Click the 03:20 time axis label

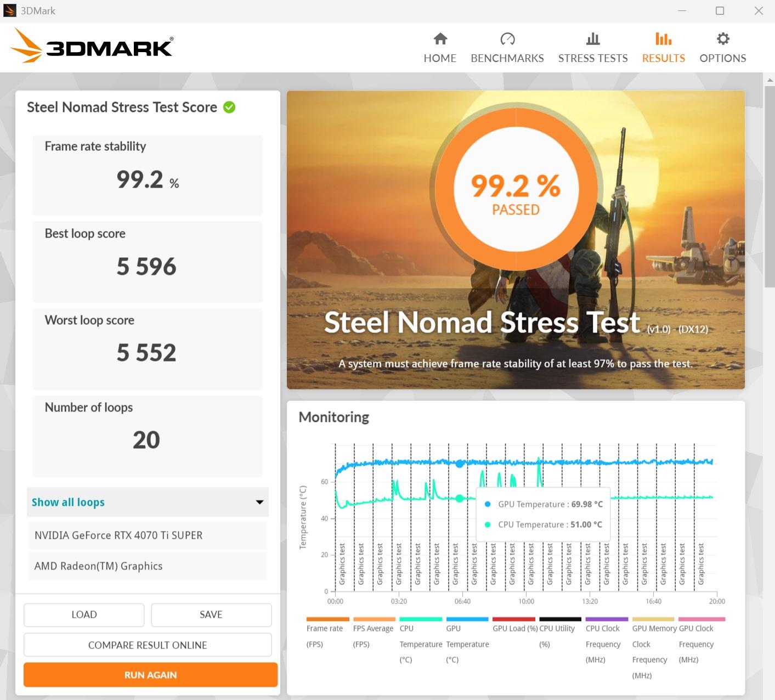(x=399, y=601)
